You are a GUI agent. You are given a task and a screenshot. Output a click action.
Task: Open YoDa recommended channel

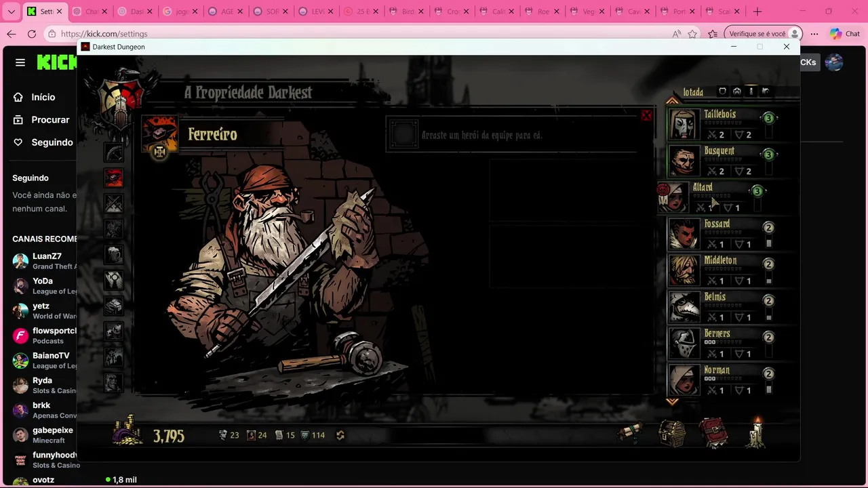(x=44, y=286)
